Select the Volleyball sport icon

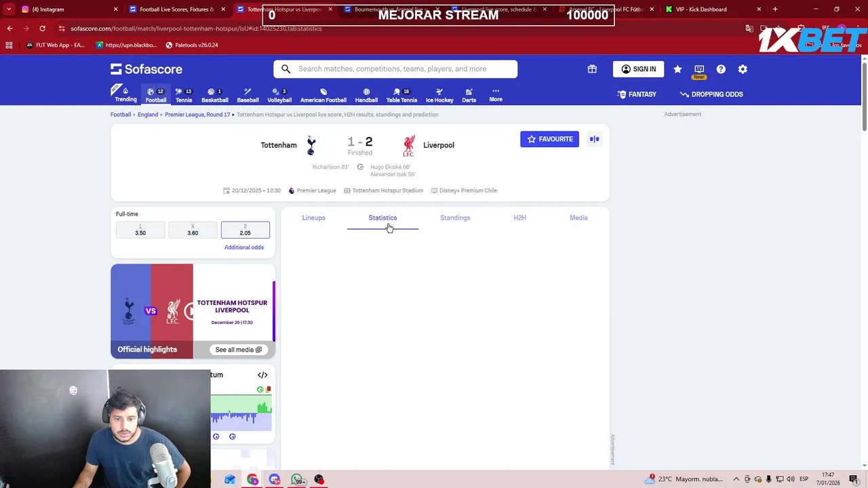(x=279, y=95)
